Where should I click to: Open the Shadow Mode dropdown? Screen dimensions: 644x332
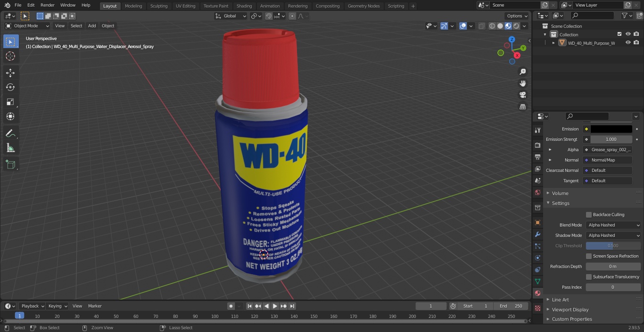click(613, 235)
